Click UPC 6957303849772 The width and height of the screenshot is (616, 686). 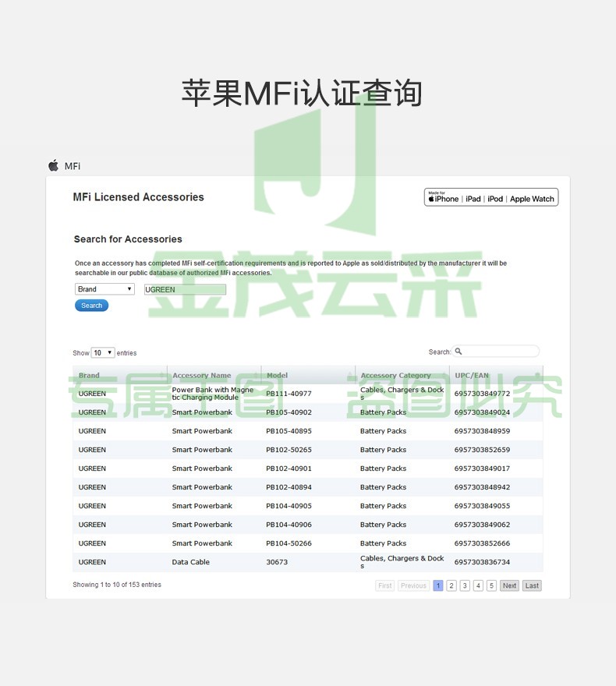click(482, 394)
